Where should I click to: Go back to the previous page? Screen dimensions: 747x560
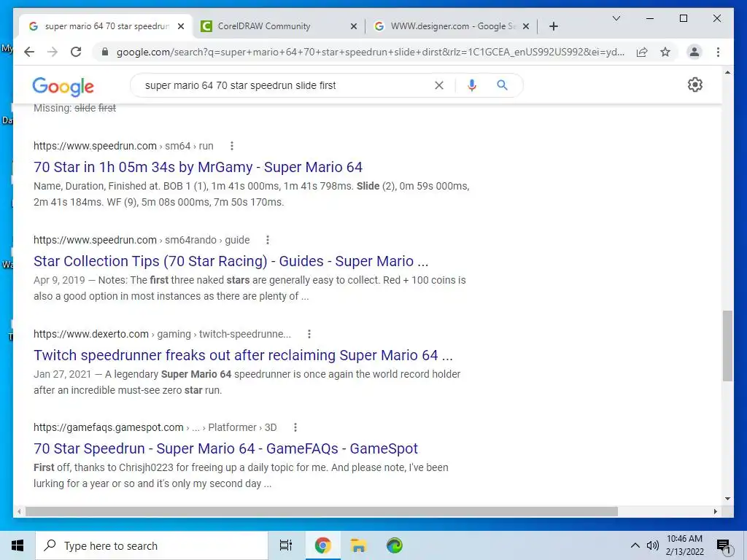29,52
